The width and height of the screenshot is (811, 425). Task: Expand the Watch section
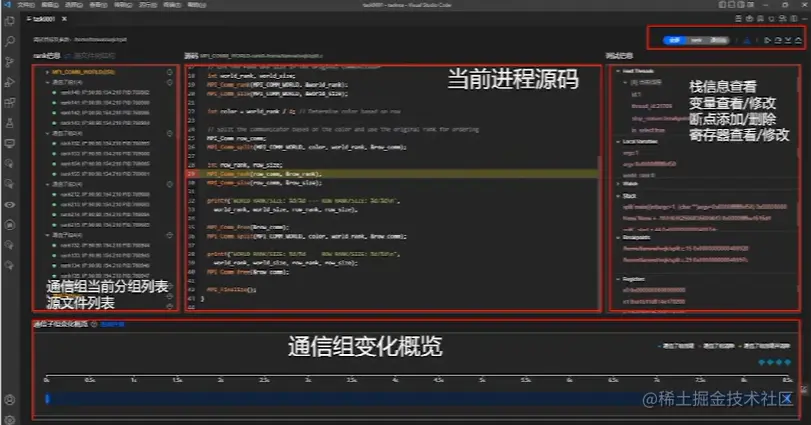618,184
